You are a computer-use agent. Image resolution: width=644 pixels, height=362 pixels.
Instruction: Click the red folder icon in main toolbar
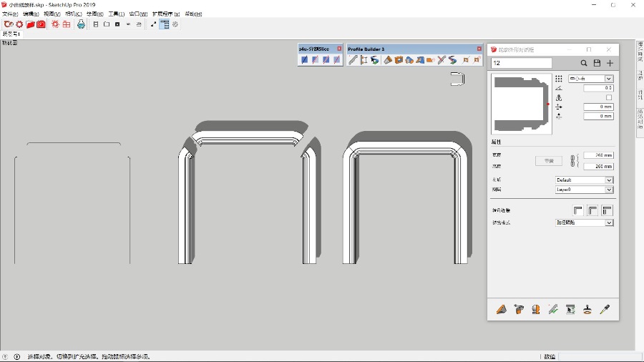tap(30, 24)
